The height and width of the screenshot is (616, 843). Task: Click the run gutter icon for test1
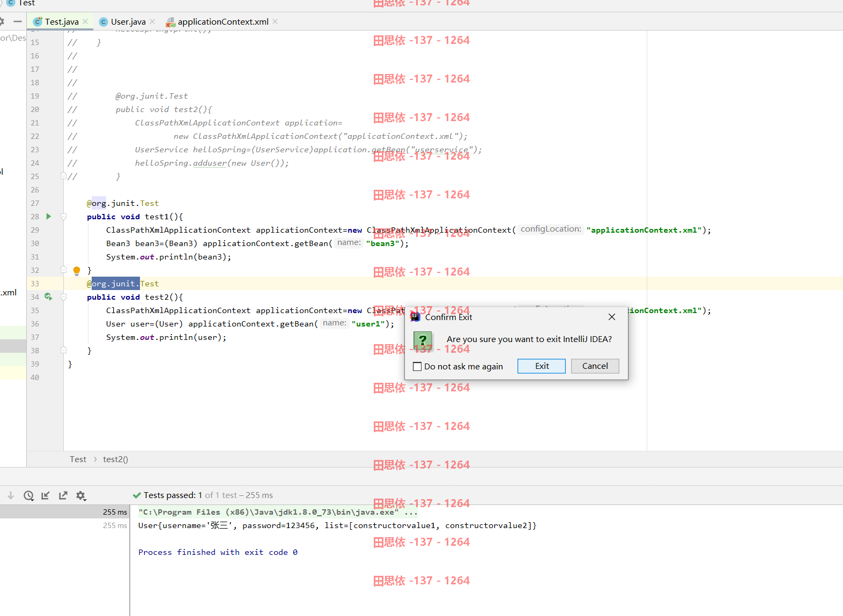coord(49,217)
